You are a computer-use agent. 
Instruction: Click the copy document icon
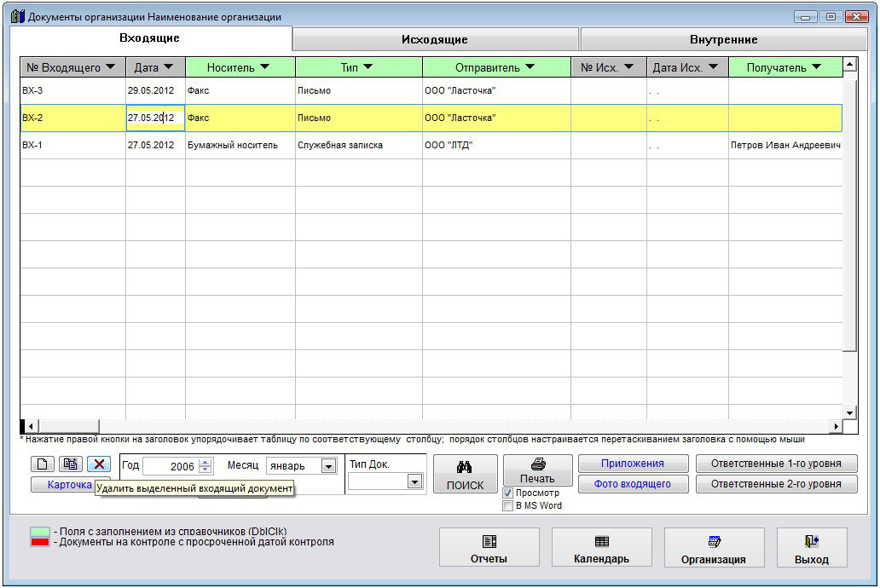click(x=71, y=464)
